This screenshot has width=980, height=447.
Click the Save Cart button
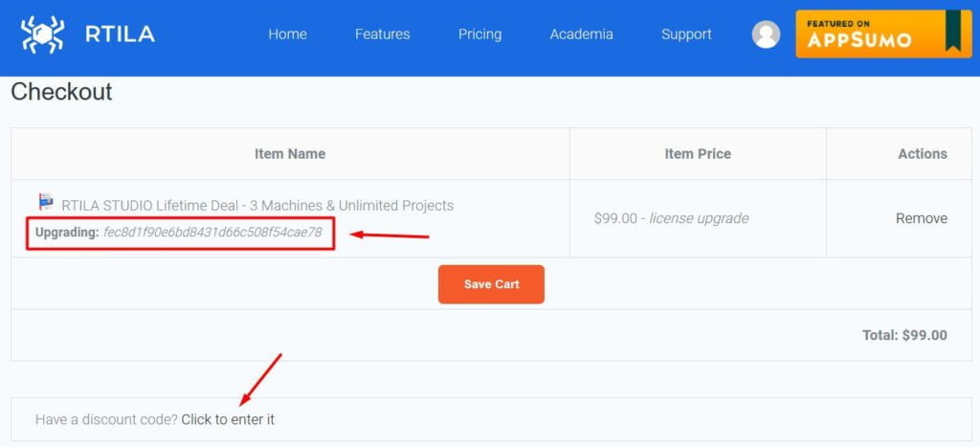[x=491, y=284]
